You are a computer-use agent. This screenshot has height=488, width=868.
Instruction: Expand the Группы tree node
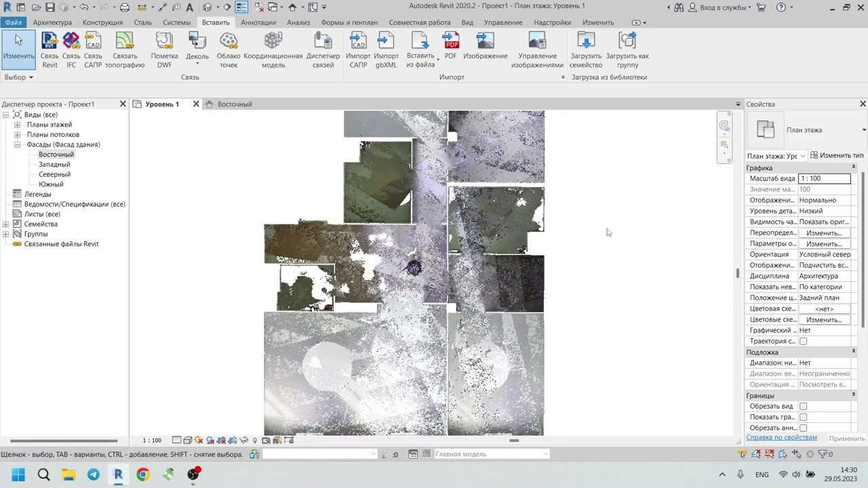6,234
